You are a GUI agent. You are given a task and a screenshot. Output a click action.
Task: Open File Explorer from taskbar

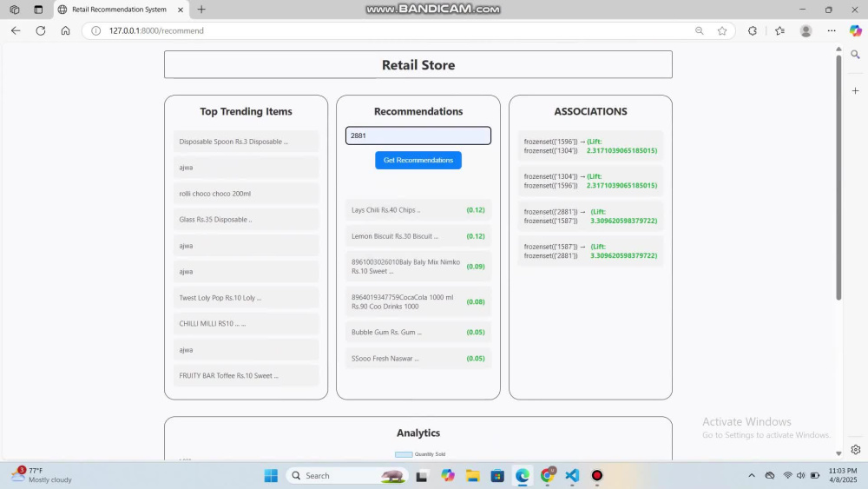pos(473,476)
